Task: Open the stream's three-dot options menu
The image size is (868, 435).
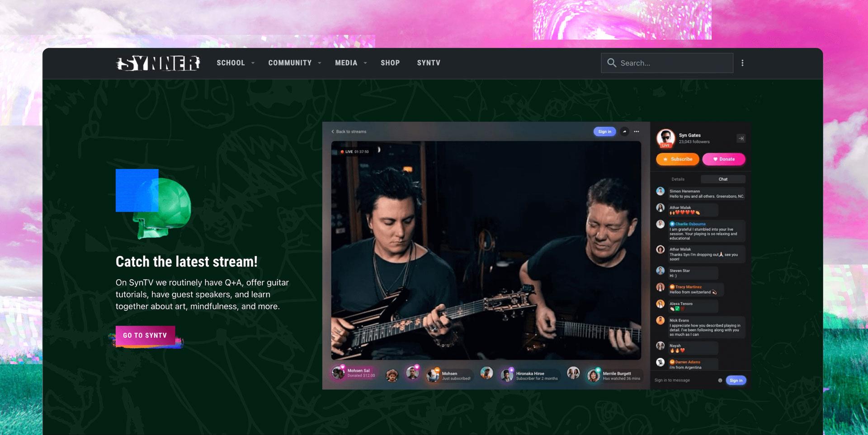Action: [637, 132]
